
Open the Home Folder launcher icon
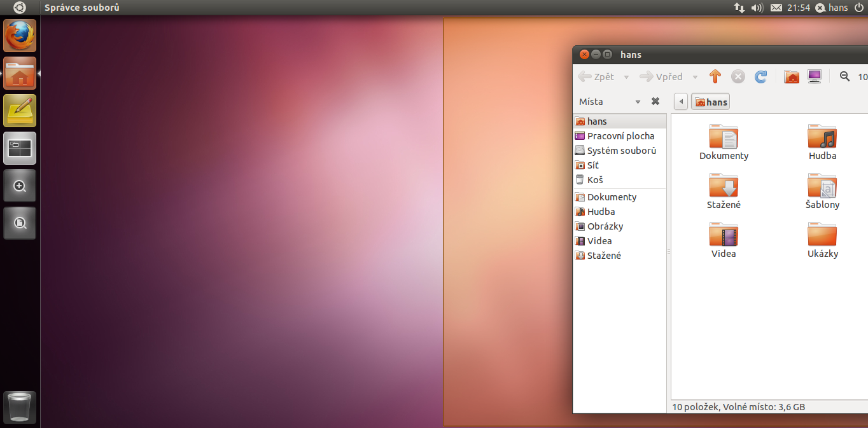coord(20,73)
